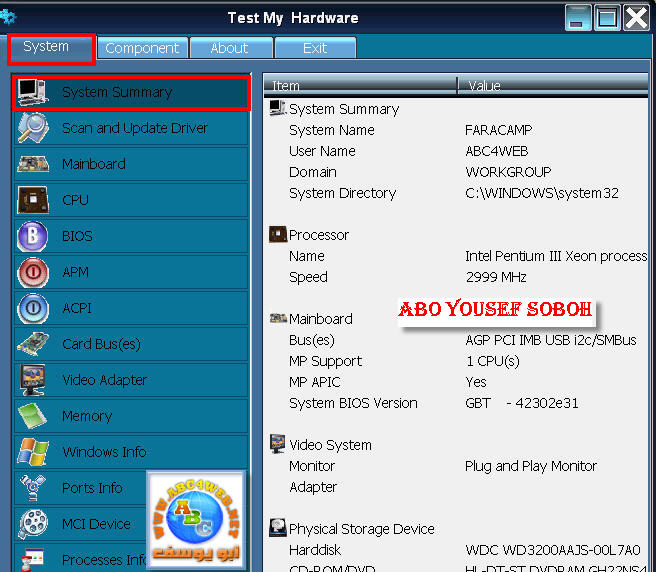The height and width of the screenshot is (572, 656).
Task: Show APM details
Action: [131, 272]
